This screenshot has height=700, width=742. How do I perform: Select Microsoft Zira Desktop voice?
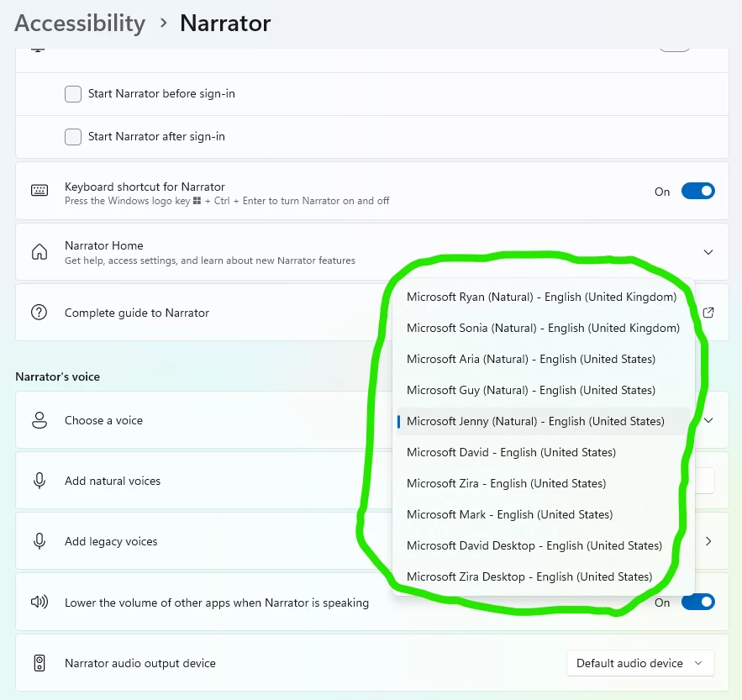point(543,576)
